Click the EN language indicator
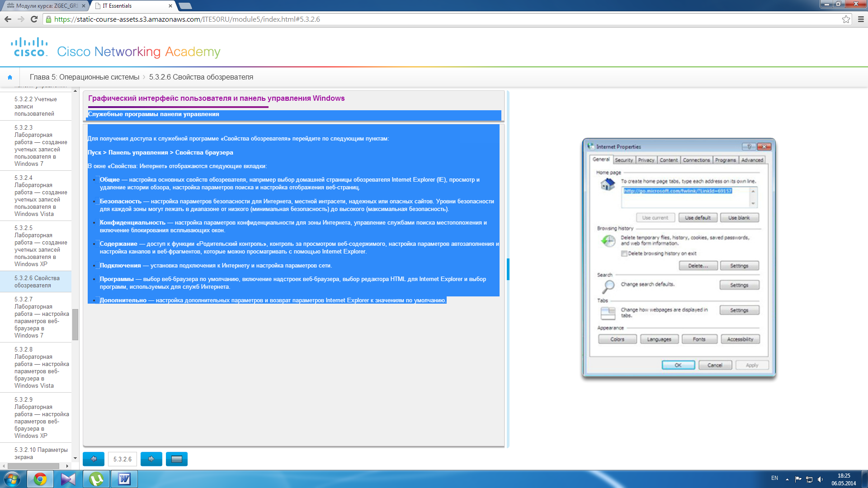This screenshot has width=868, height=488. tap(774, 478)
